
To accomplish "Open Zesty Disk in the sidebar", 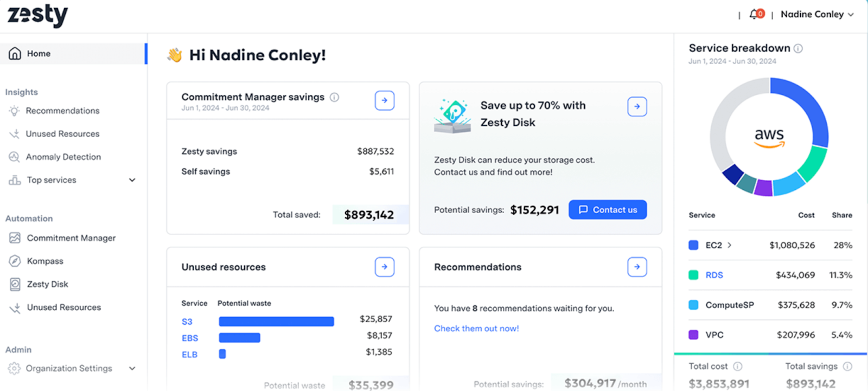I will (x=48, y=284).
